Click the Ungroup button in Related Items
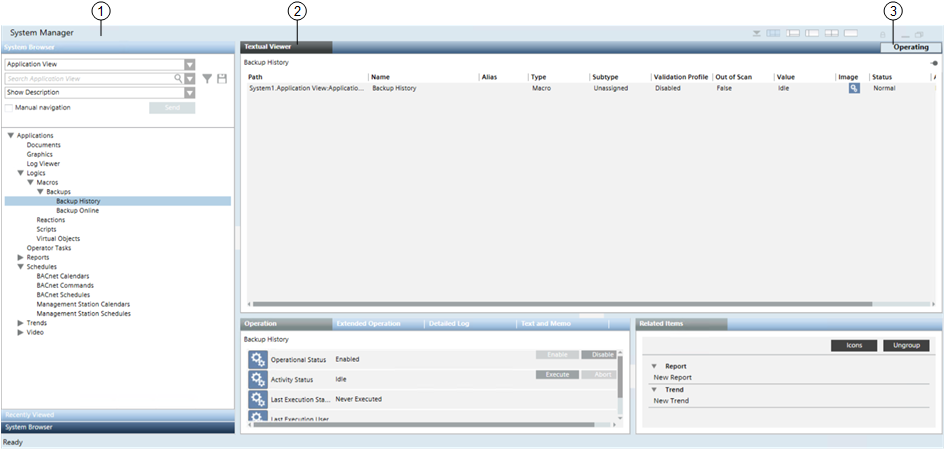945x450 pixels. [905, 345]
